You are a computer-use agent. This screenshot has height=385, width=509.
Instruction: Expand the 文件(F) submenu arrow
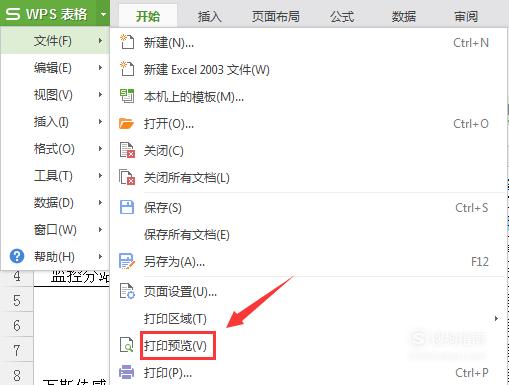coord(100,41)
